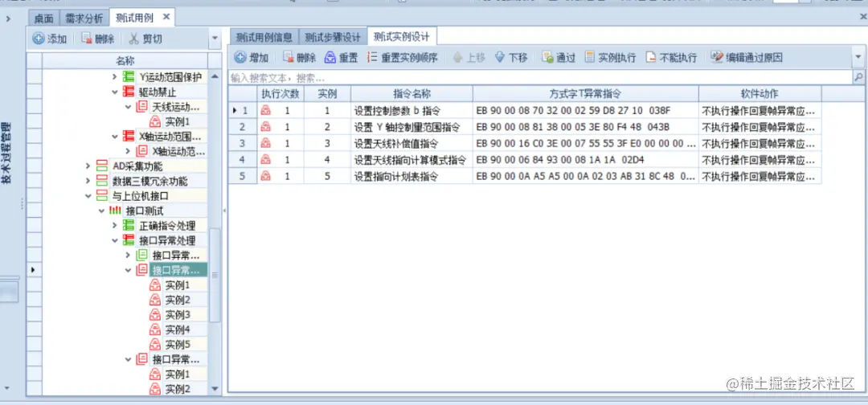
Task: Click the 方式字T异常指令 column header
Action: click(586, 93)
